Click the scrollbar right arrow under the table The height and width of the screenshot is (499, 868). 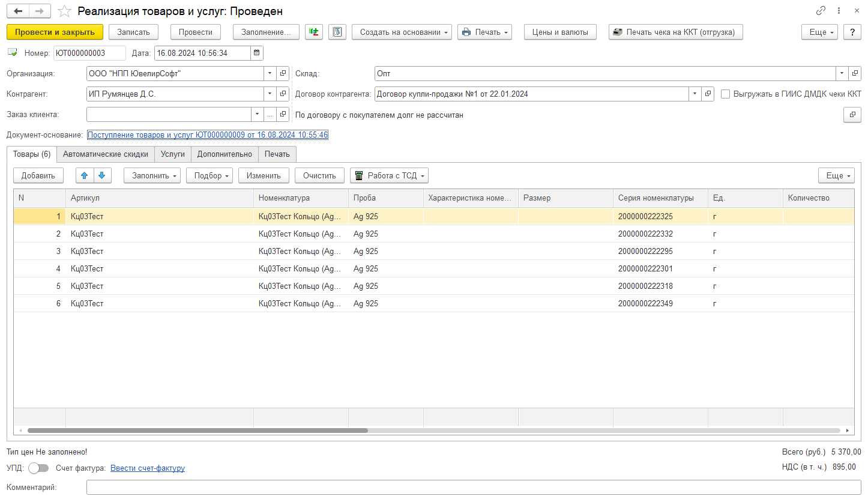tap(848, 431)
